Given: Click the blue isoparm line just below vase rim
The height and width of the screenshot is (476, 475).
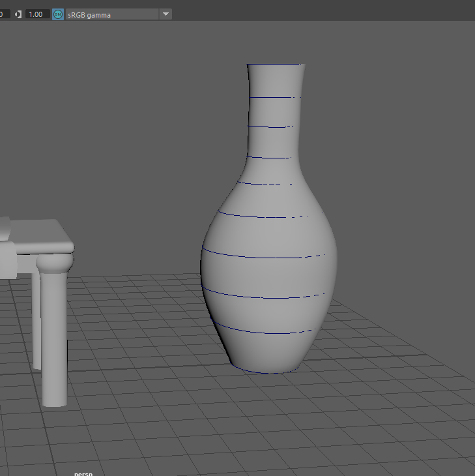Looking at the screenshot, I should coord(270,97).
